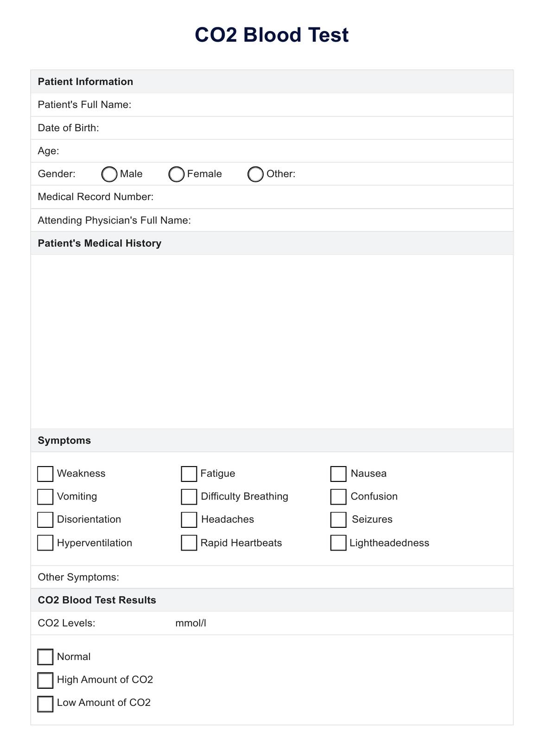545x756 pixels.
Task: Tick the Fatigue checkbox
Action: pos(189,474)
